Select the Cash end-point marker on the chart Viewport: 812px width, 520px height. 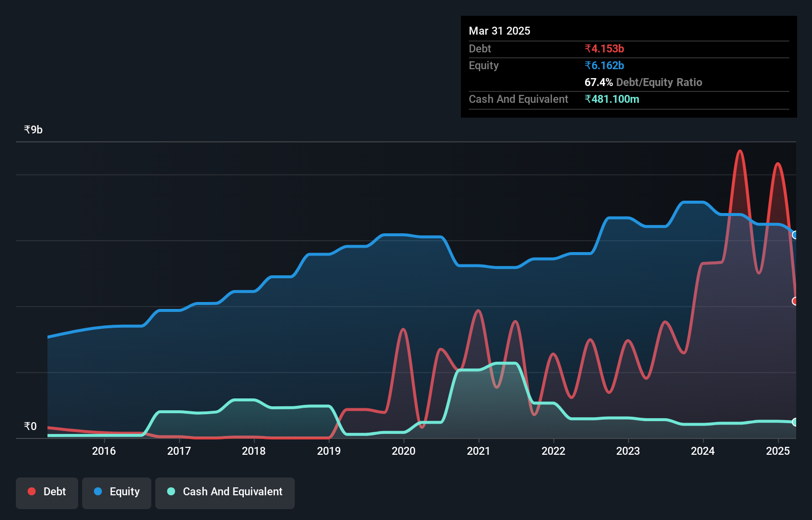click(x=795, y=422)
